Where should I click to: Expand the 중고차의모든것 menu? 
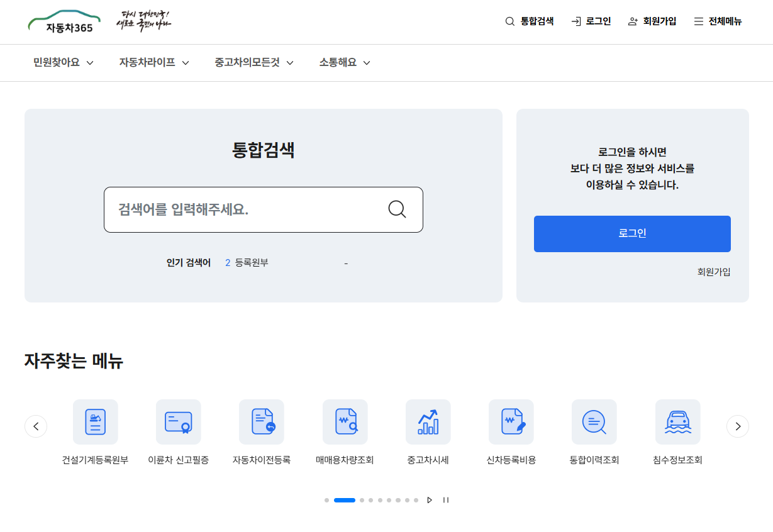[x=254, y=63]
